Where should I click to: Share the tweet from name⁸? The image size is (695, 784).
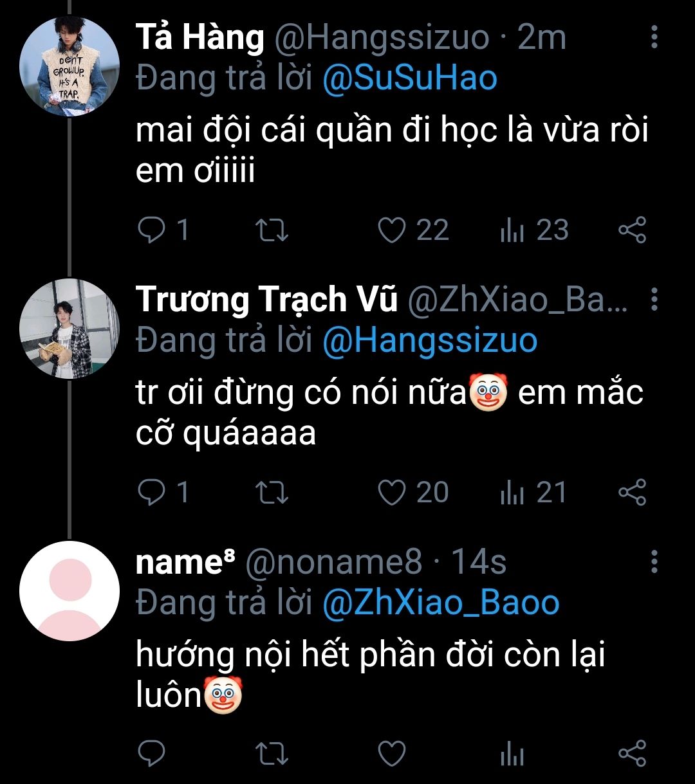(x=632, y=753)
